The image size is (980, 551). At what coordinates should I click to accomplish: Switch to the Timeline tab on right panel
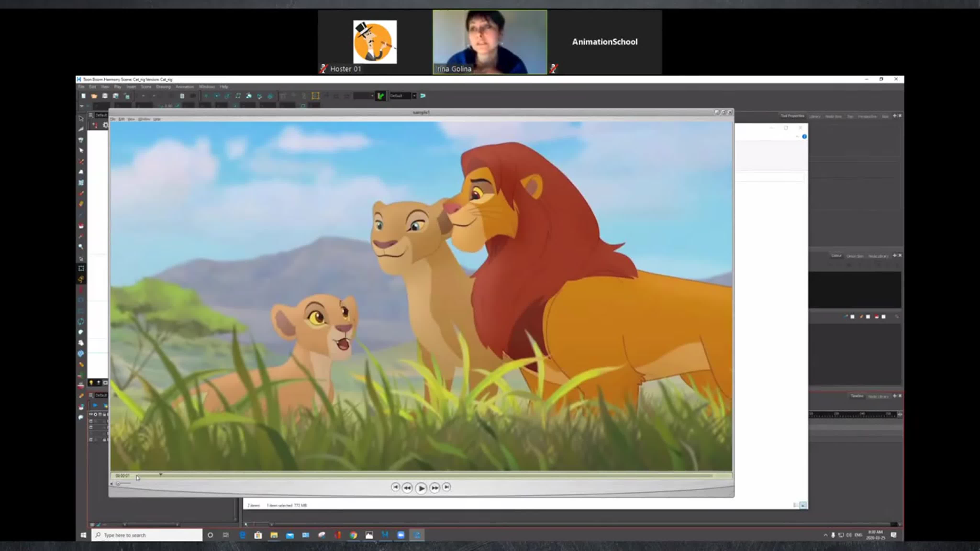tap(857, 396)
